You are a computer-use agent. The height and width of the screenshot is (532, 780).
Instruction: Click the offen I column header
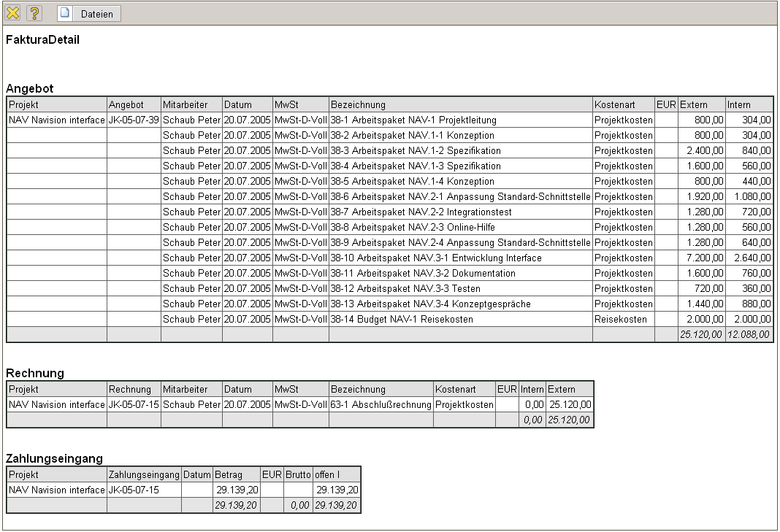point(328,475)
